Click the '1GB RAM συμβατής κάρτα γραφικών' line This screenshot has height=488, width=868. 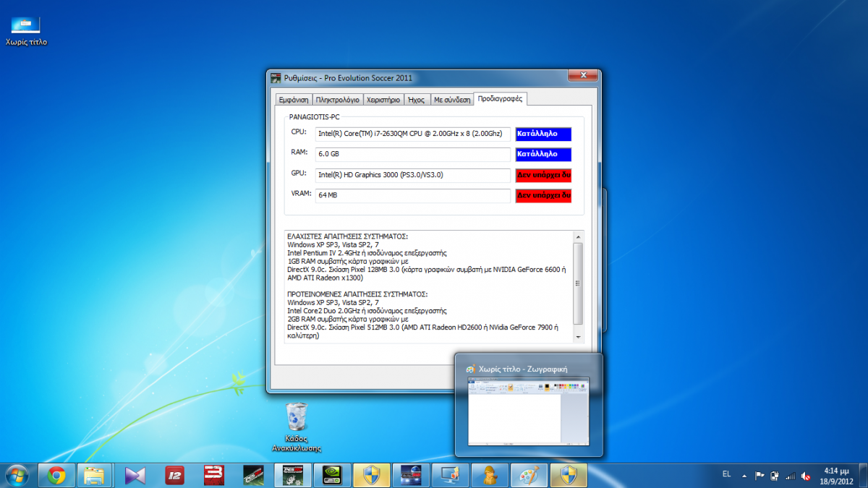coord(348,262)
